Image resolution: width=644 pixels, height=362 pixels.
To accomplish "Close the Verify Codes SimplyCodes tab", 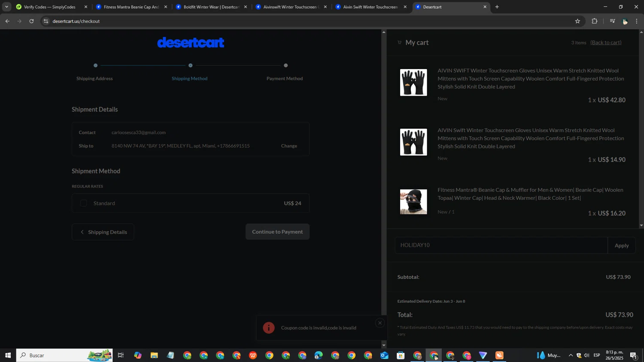I will [86, 7].
